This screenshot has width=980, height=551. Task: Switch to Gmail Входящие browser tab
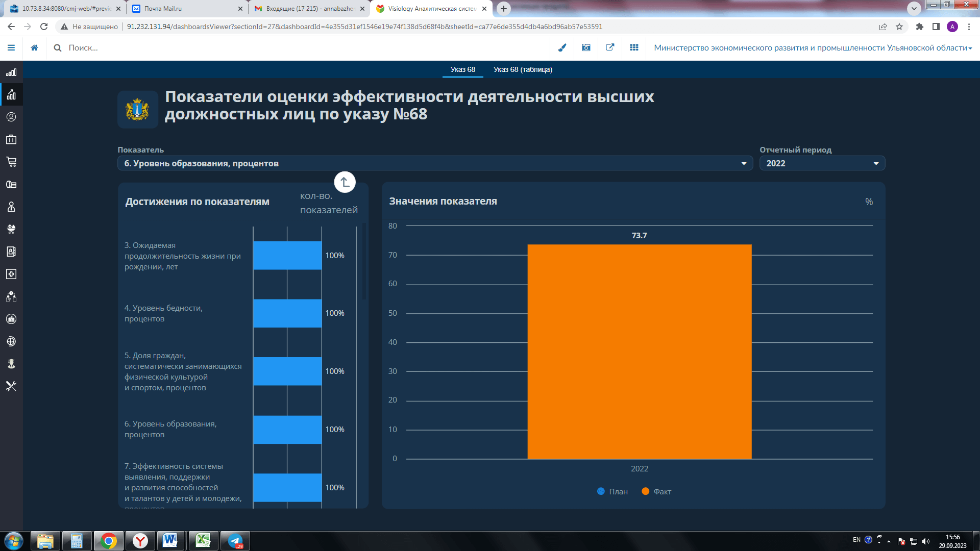click(x=309, y=8)
